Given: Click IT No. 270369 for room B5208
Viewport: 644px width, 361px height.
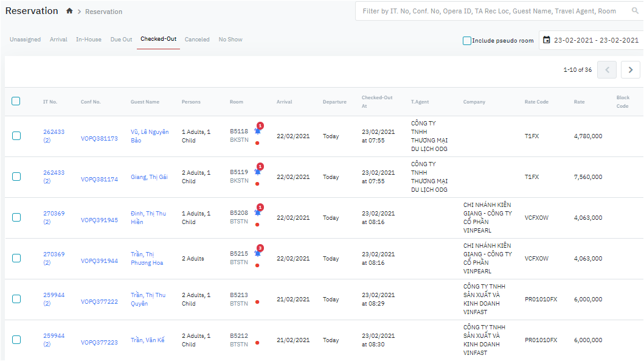Looking at the screenshot, I should point(54,214).
